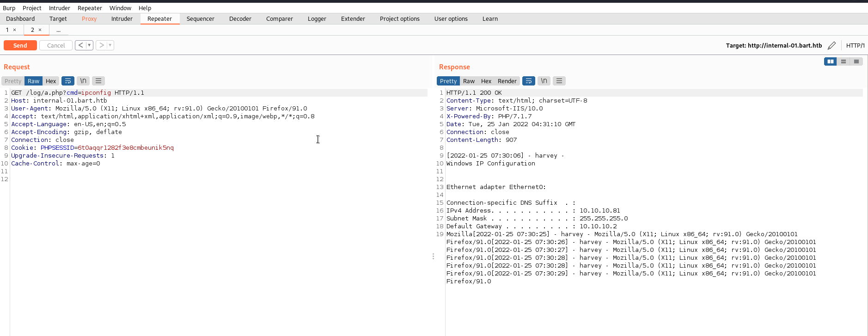Click the Cache-Control max-age=0 line

55,164
